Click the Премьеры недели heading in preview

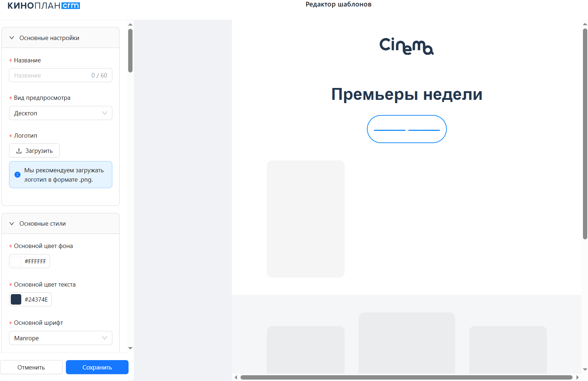coord(407,94)
